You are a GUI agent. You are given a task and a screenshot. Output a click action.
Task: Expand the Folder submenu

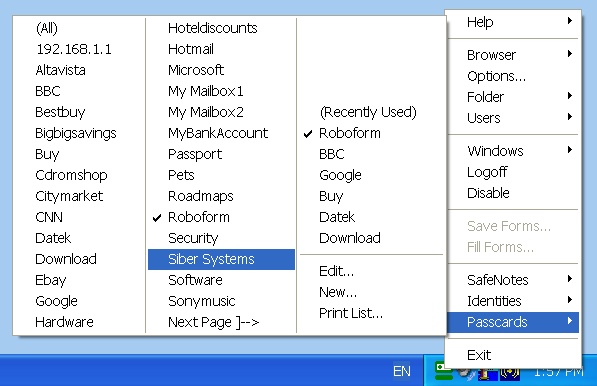pyautogui.click(x=513, y=97)
